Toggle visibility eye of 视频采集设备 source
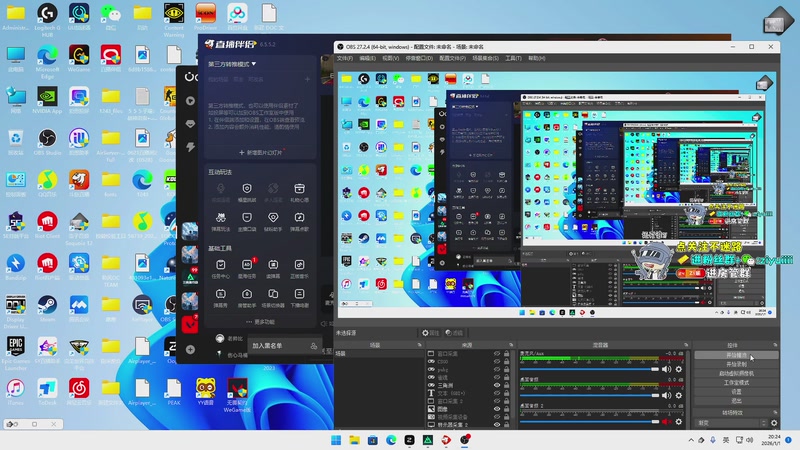Image resolution: width=800 pixels, height=450 pixels. pos(496,416)
